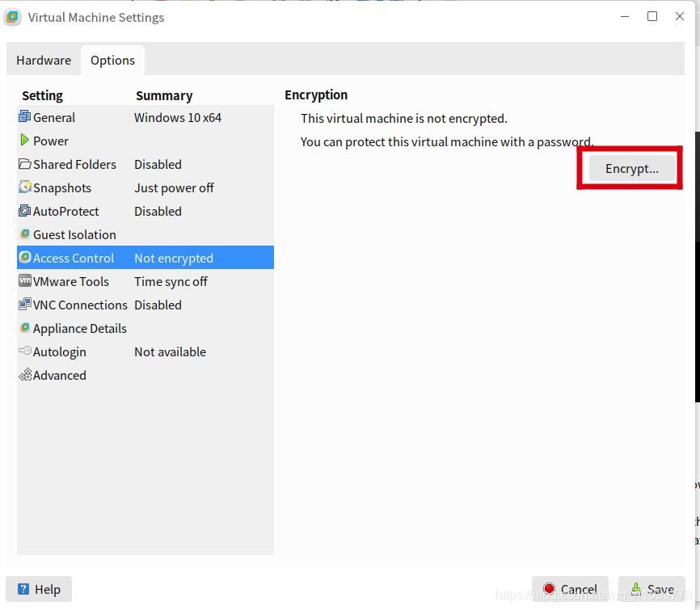Open Appliance Details settings
Screen dimensions: 700x610
145,328
